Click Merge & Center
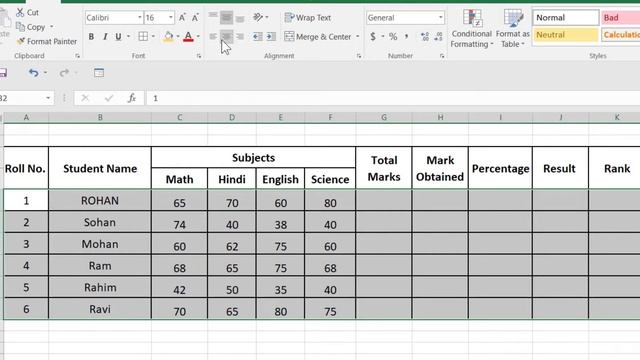 click(318, 37)
